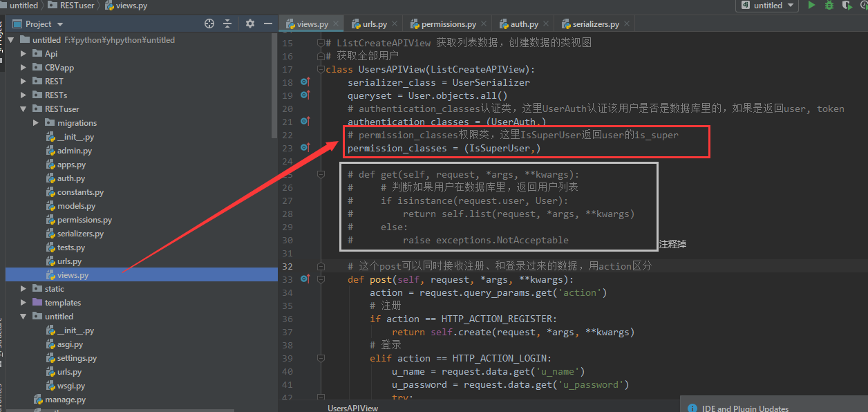Run the untitled Django configuration

pos(812,6)
